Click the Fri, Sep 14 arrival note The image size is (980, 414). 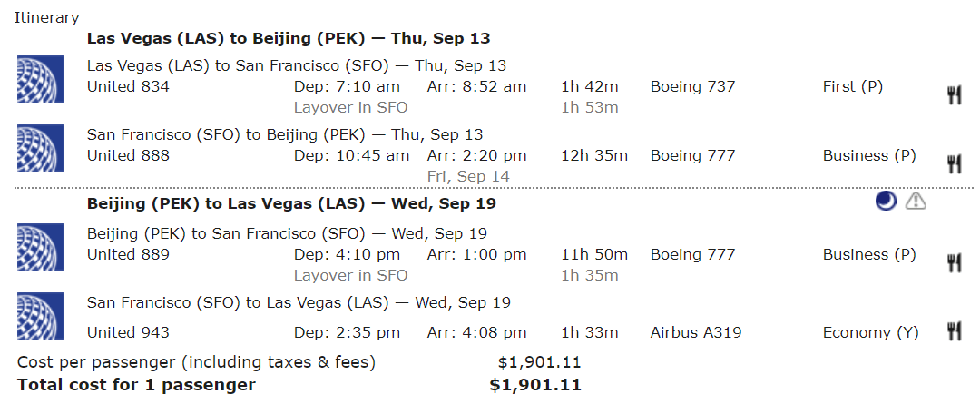point(468,177)
